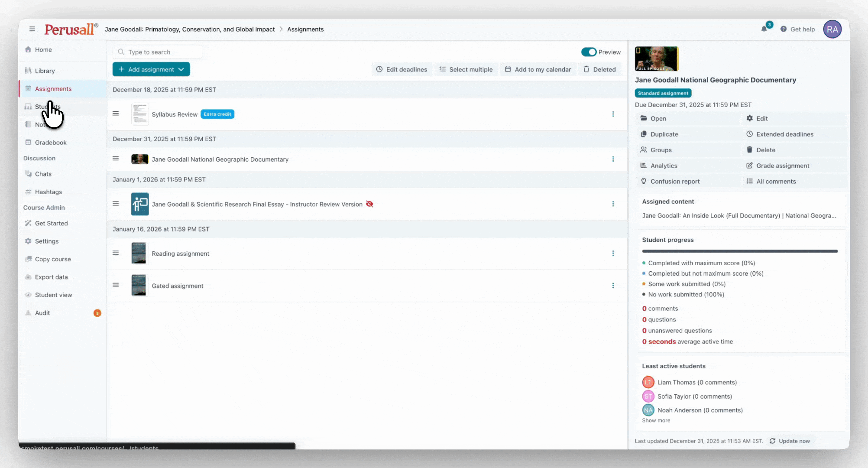Click the Student progress bar
Image resolution: width=868 pixels, height=468 pixels.
point(740,251)
